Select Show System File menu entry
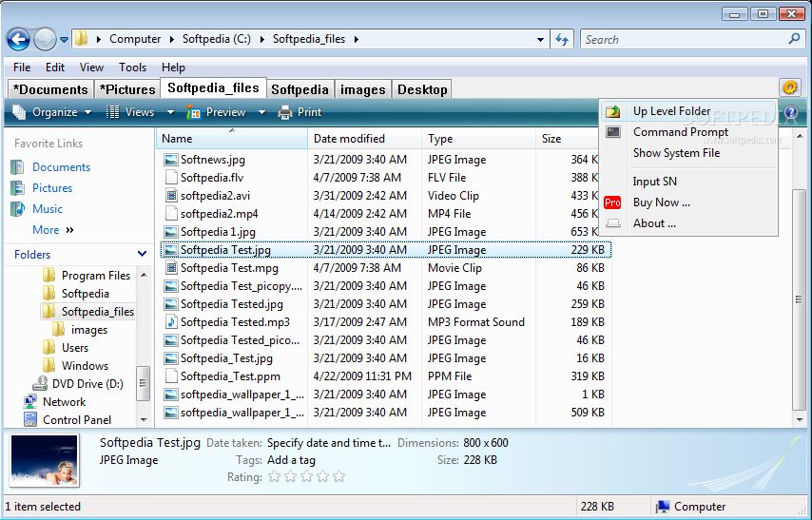 (x=676, y=153)
